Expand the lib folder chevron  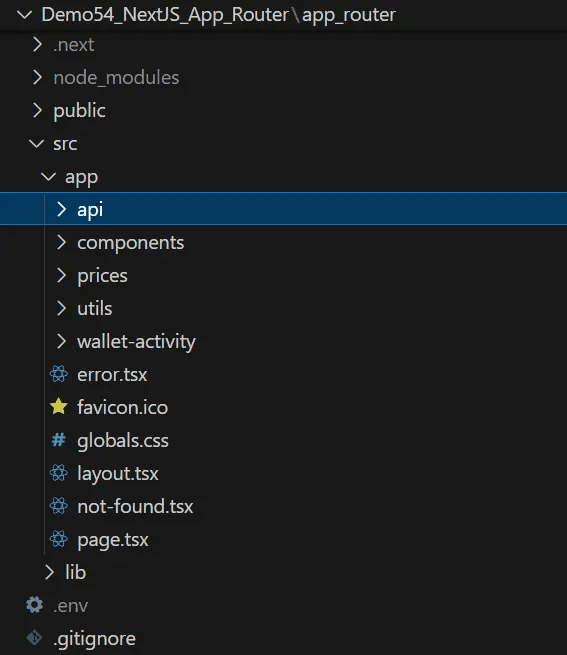click(49, 572)
